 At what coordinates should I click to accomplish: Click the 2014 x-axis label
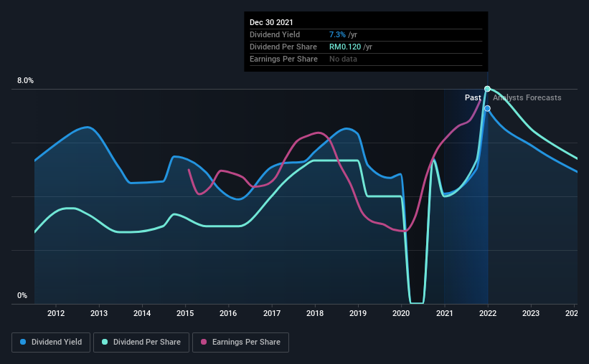tap(142, 313)
